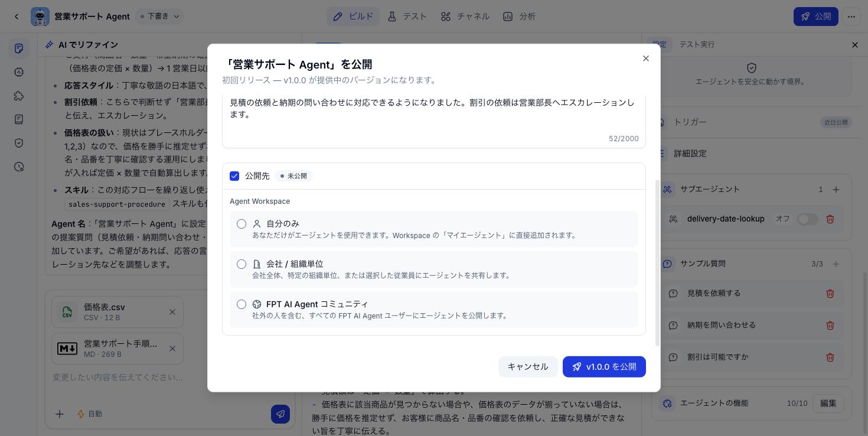Screen dimensions: 868x436
Task: Open the 下書き status dropdown
Action: point(159,17)
